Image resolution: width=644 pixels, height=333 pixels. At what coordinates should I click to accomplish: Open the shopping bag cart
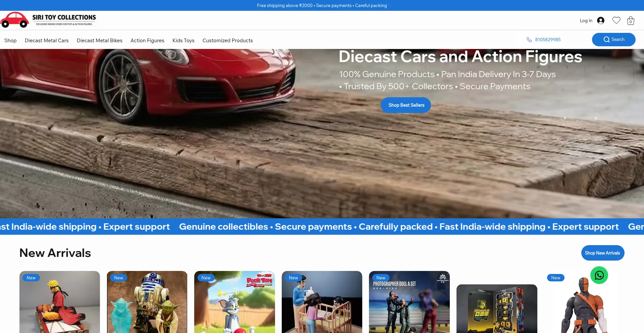coord(631,20)
